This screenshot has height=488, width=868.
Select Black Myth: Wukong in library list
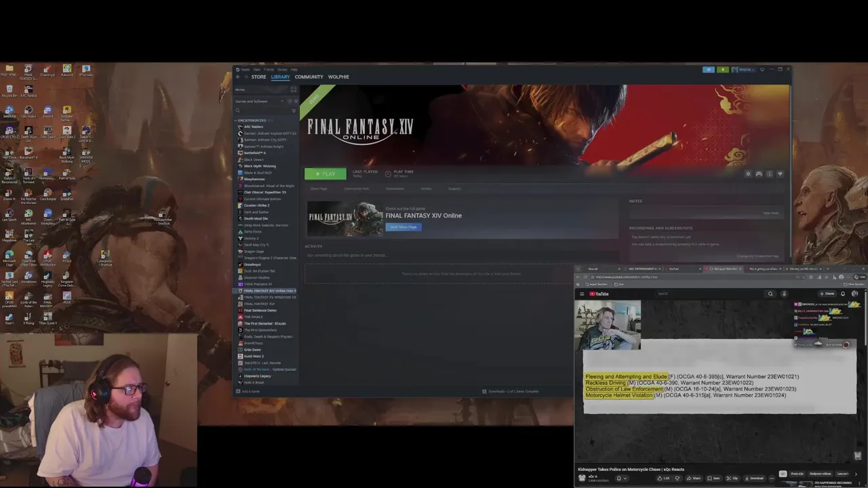pyautogui.click(x=260, y=166)
